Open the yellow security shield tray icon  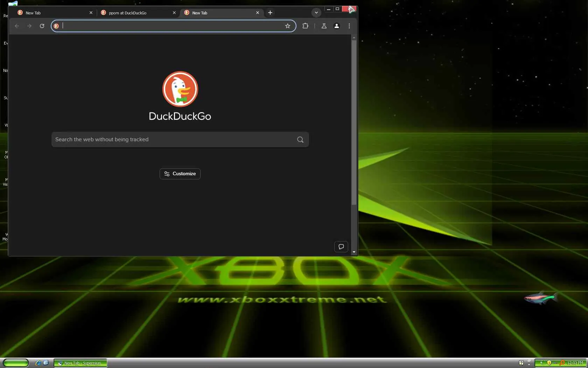[549, 363]
